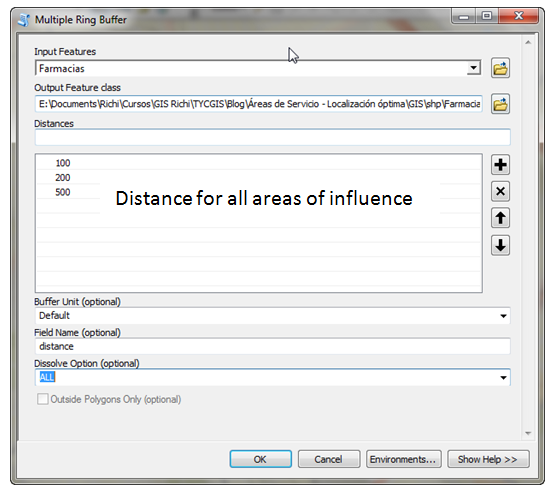Select the 100 distance entry
553x491 pixels.
[x=63, y=163]
